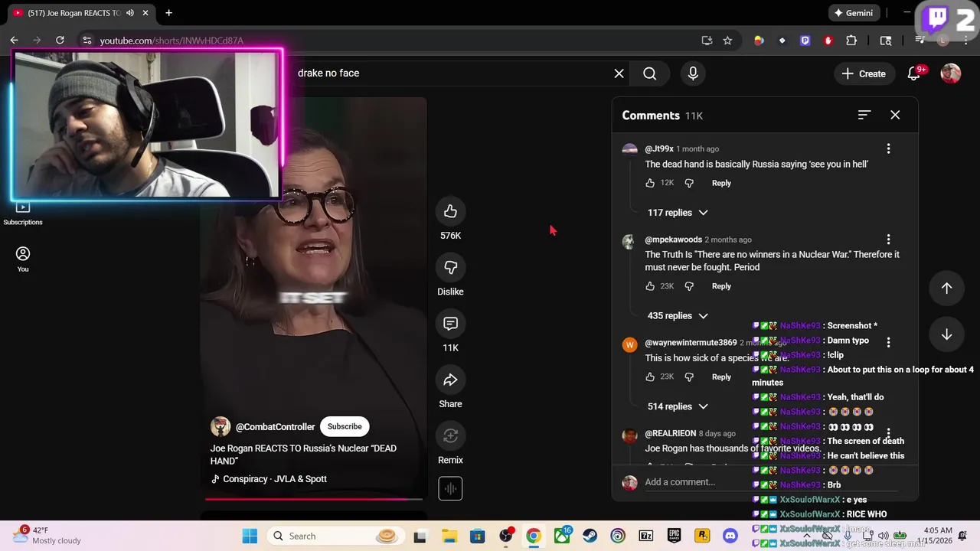This screenshot has width=980, height=551.
Task: Expand the 514 replies thread
Action: (678, 406)
